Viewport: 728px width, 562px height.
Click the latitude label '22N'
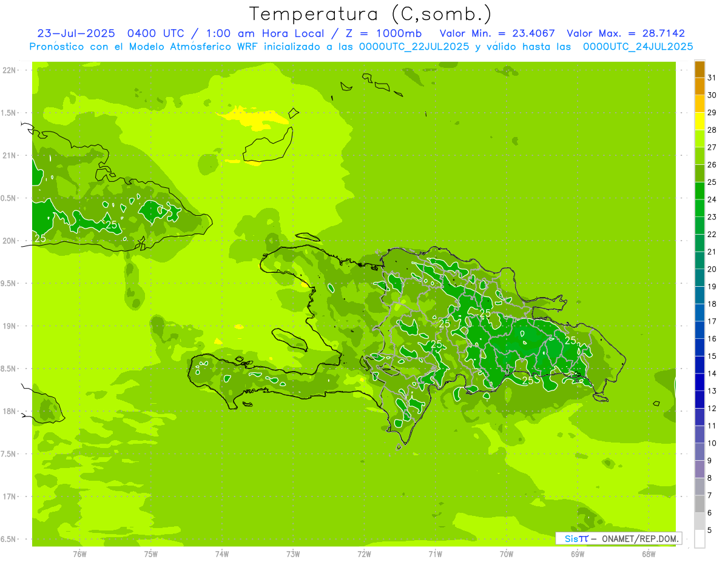coord(9,70)
